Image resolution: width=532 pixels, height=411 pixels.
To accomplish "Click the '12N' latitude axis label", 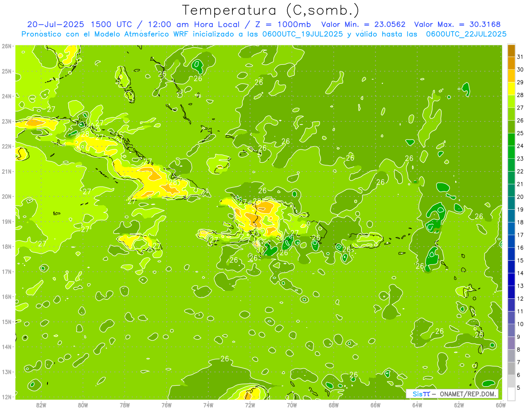I will [6, 397].
